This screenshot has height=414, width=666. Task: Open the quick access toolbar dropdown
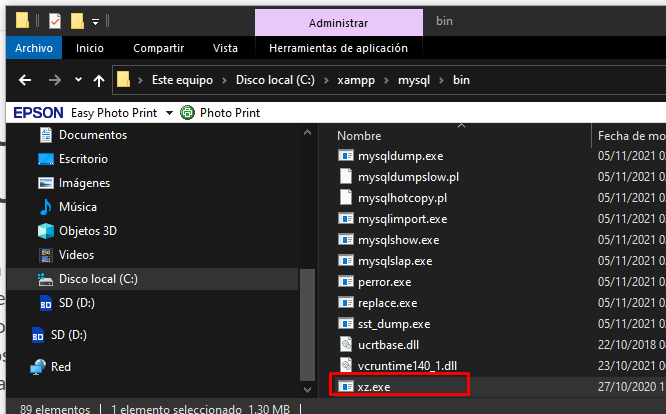pos(95,21)
